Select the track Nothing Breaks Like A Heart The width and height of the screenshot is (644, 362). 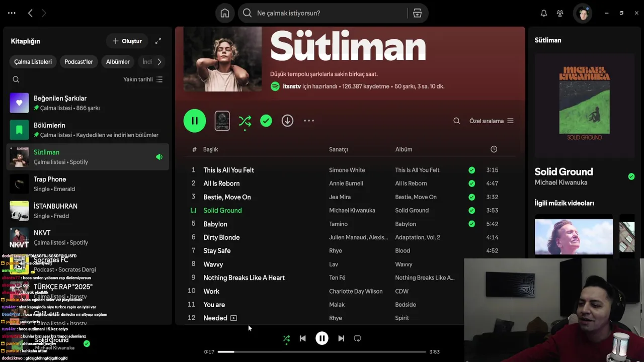click(244, 278)
